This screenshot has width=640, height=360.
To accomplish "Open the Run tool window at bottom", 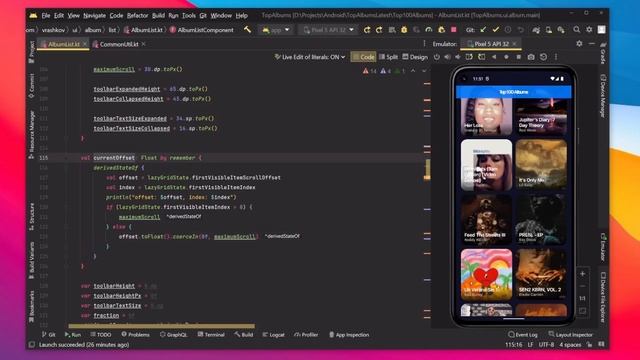I will 73,335.
